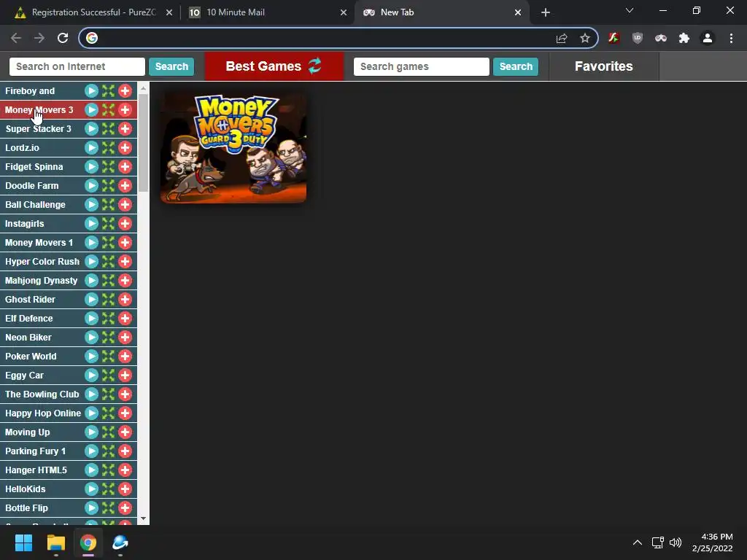
Task: Add Money Movers 3 to favorites
Action: (x=125, y=109)
